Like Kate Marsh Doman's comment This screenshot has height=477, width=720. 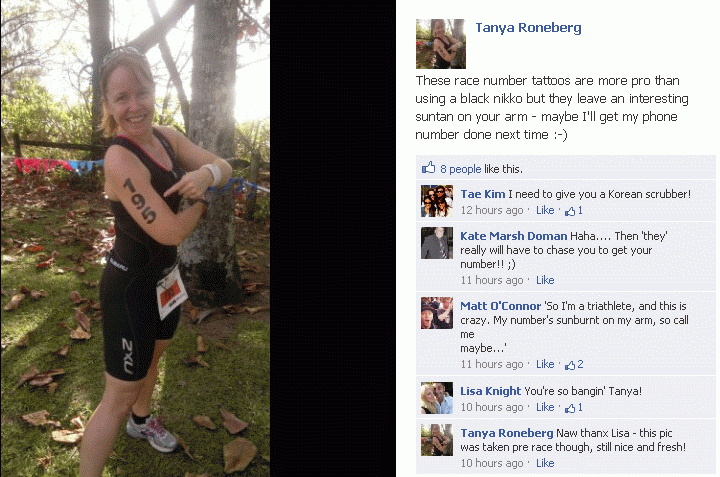coord(545,280)
